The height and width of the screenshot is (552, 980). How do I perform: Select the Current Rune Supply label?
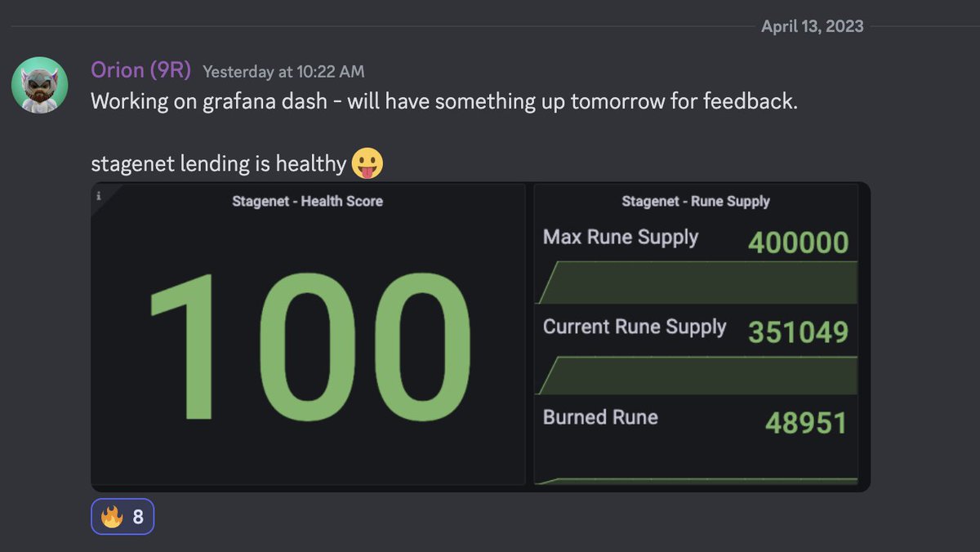[635, 327]
